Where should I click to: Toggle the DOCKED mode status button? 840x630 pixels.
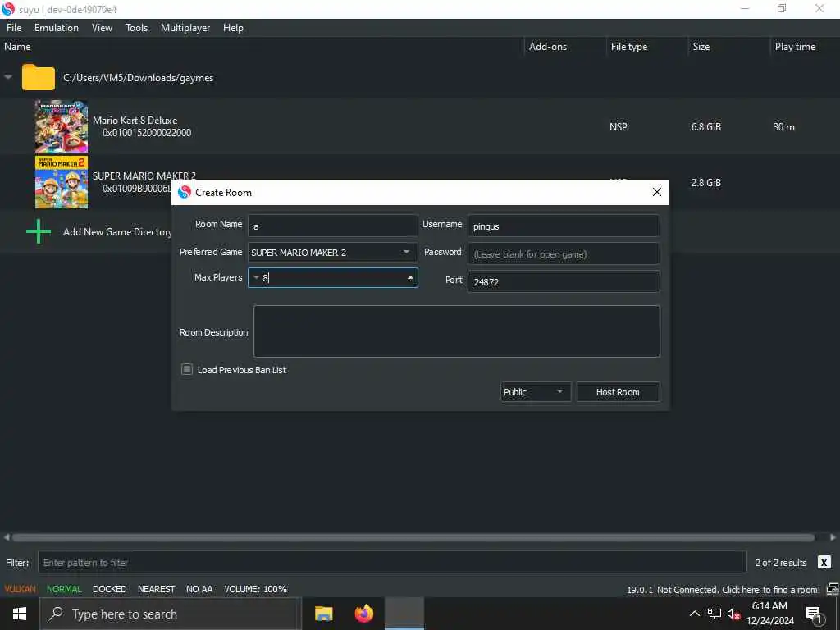point(109,589)
